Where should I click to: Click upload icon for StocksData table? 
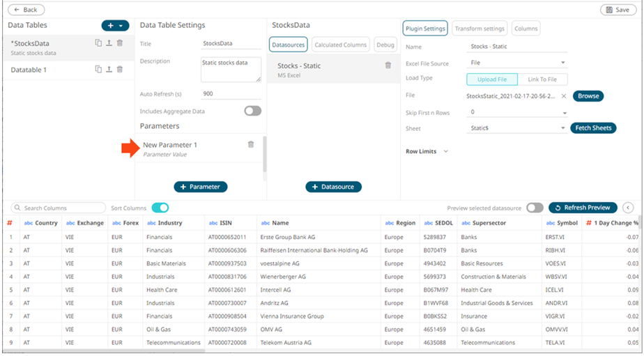[109, 43]
